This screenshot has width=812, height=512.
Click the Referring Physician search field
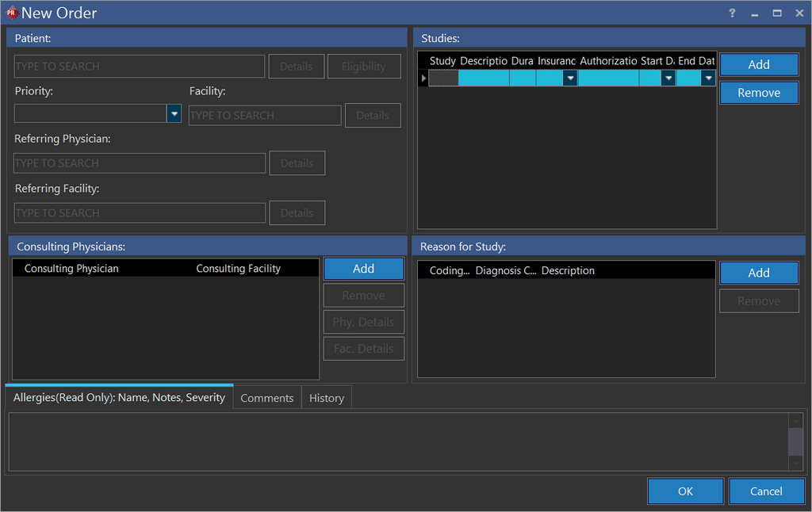(140, 163)
